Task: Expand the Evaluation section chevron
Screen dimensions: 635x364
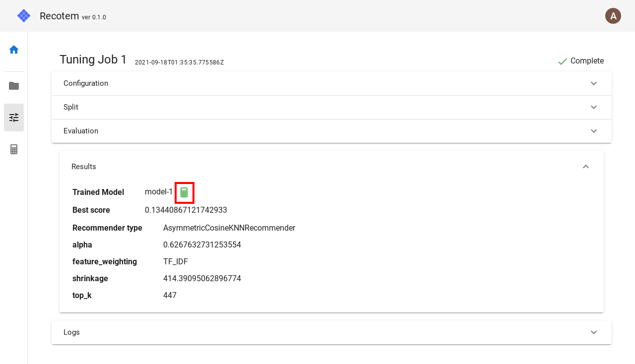Action: point(594,131)
